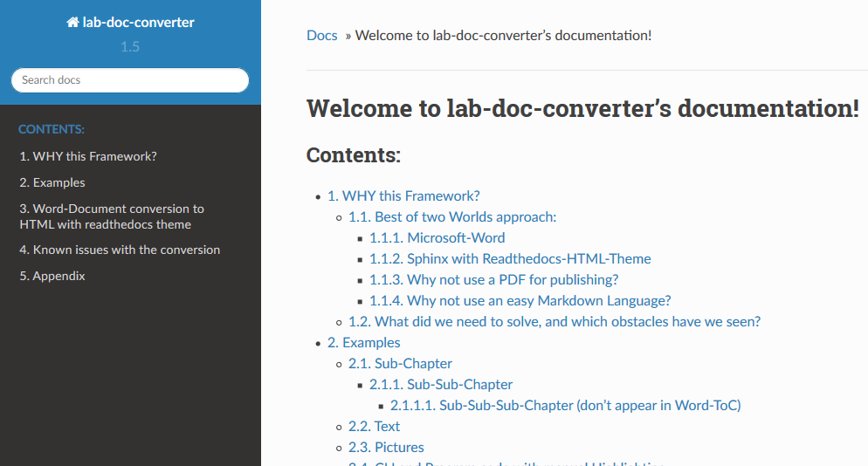Open link 1.1.4. Why not use Markdown Language
This screenshot has width=868, height=466.
pyautogui.click(x=520, y=301)
